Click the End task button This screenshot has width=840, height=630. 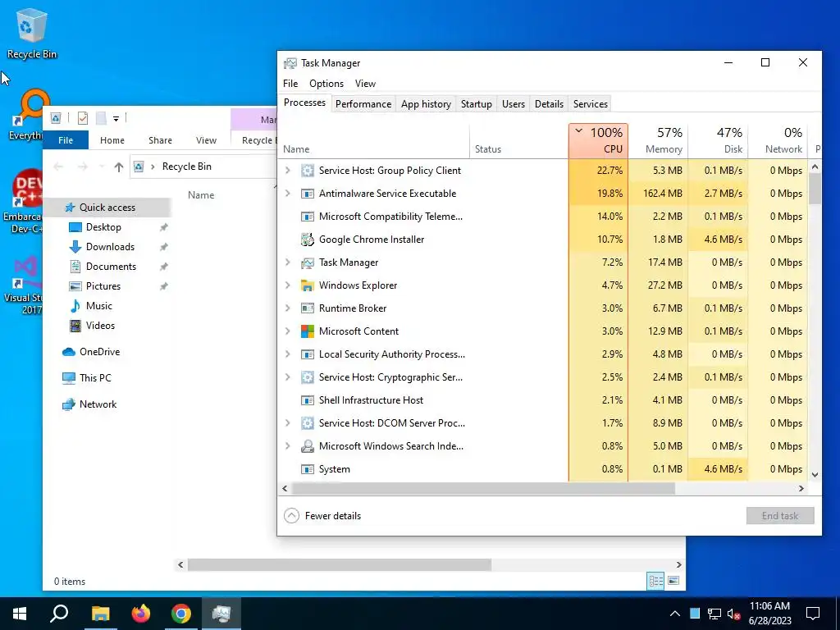tap(780, 516)
